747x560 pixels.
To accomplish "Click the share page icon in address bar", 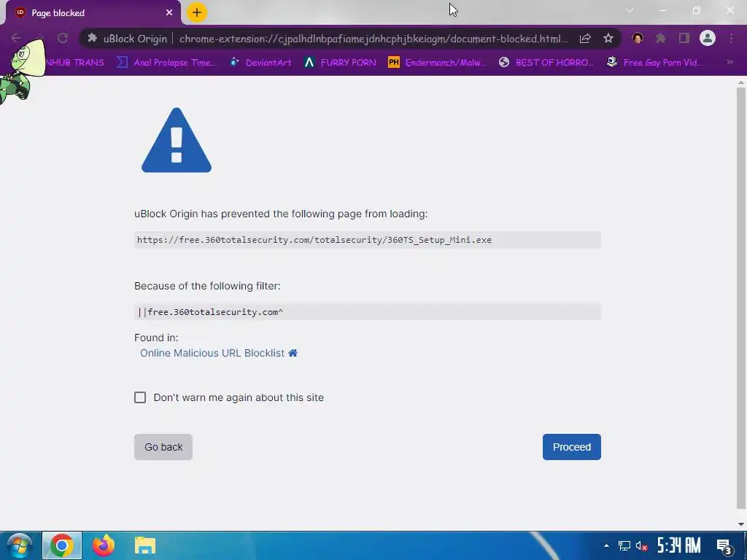I will click(x=585, y=38).
